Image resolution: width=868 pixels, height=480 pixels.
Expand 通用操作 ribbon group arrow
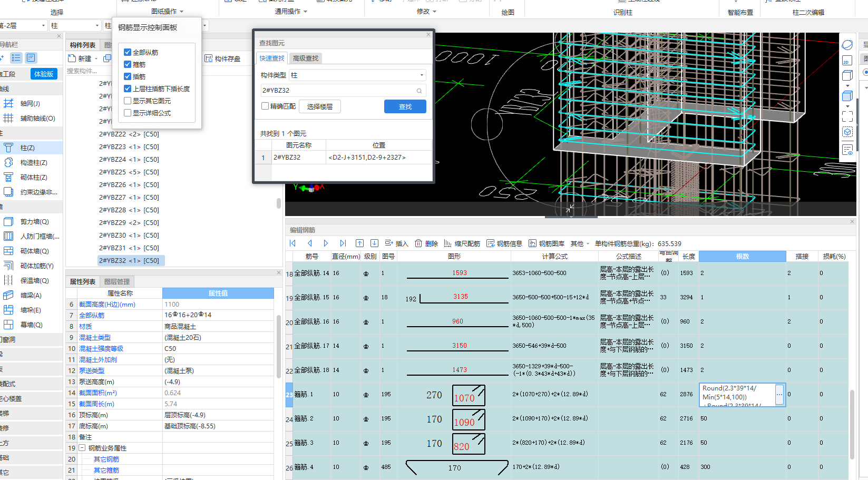point(306,12)
